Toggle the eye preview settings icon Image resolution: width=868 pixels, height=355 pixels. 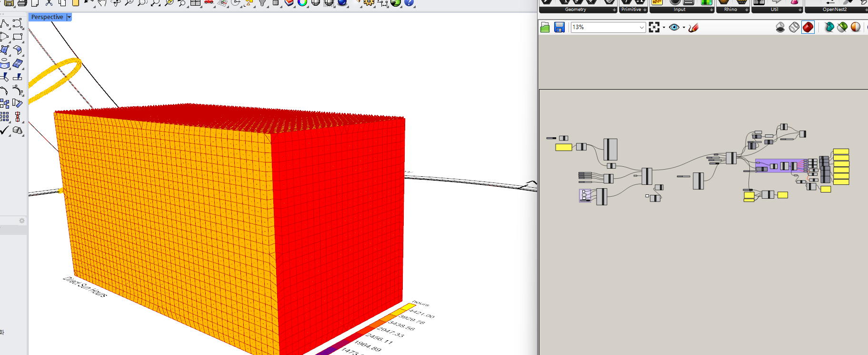(x=674, y=28)
